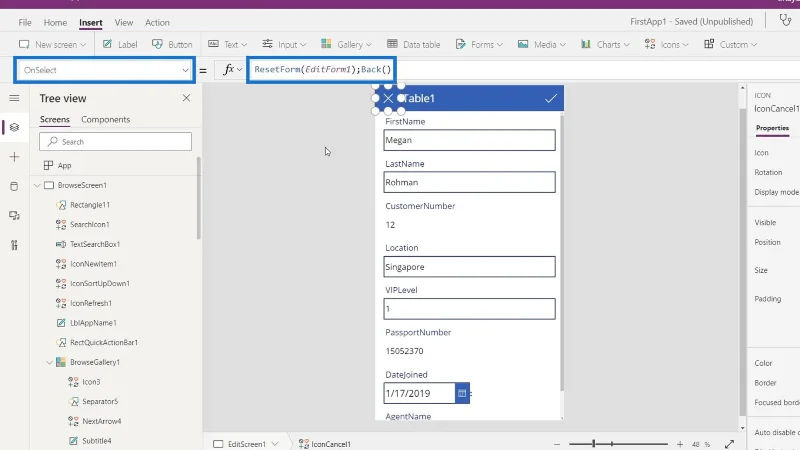Open the Charts dropdown
The height and width of the screenshot is (450, 800).
click(605, 44)
